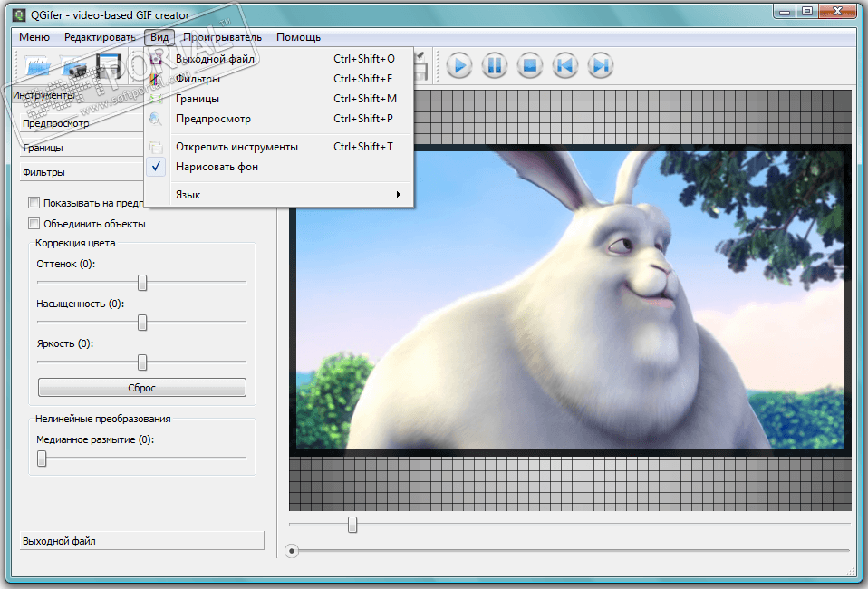868x589 pixels.
Task: Expand the Предпросмотр toolbox section
Action: pyautogui.click(x=82, y=123)
